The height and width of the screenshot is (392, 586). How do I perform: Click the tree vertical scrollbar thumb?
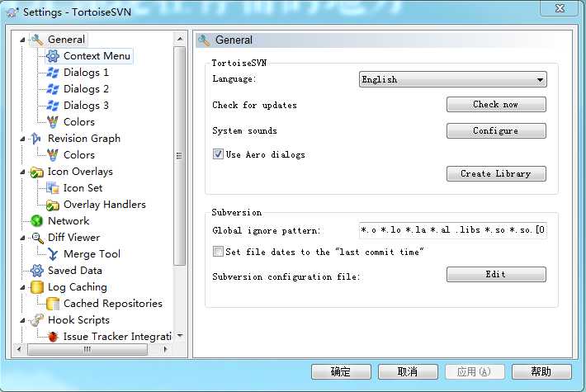point(180,156)
